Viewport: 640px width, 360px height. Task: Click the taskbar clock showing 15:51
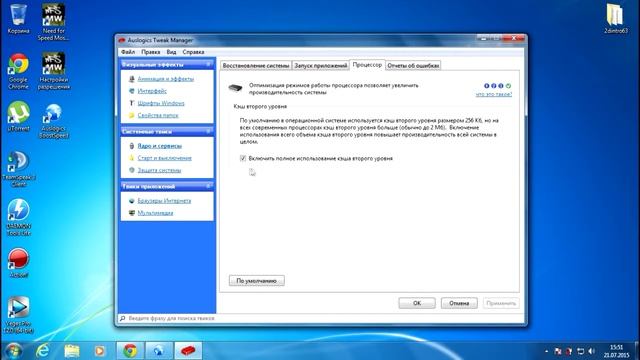coord(616,351)
